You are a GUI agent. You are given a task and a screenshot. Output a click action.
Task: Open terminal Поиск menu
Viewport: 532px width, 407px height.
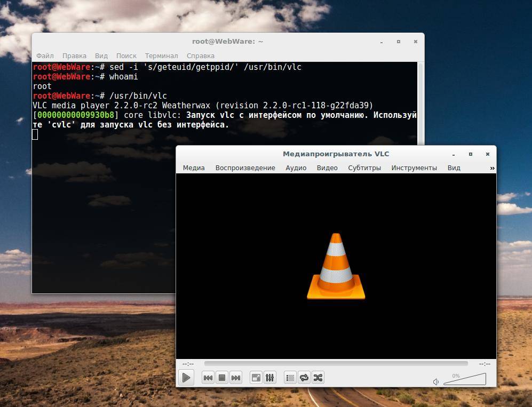[126, 55]
